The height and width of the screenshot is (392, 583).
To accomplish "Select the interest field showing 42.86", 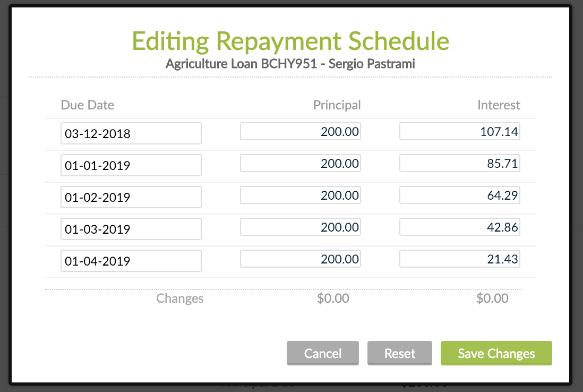I will tap(459, 227).
